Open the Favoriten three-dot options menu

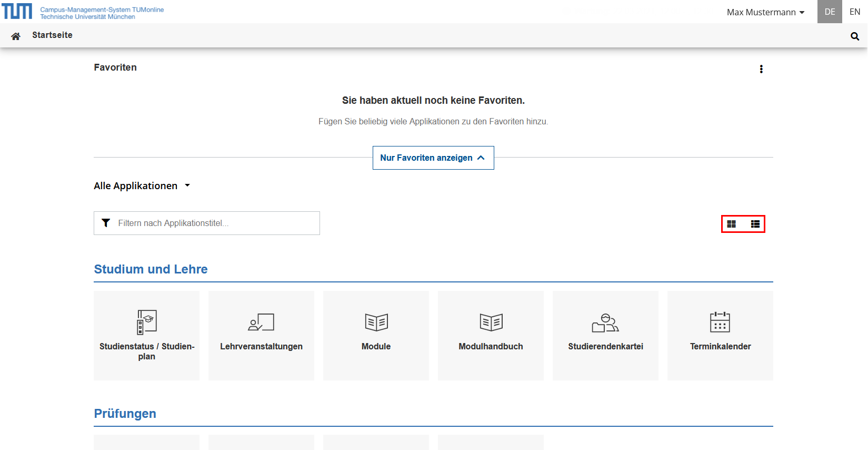(761, 69)
